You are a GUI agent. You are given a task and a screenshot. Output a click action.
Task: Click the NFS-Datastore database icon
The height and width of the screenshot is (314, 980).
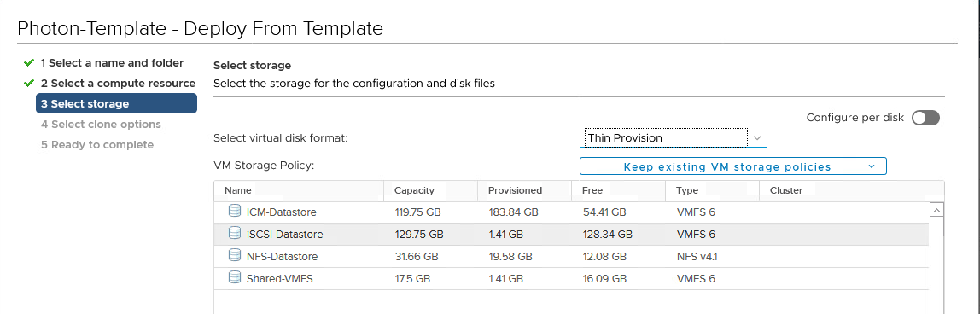[235, 255]
